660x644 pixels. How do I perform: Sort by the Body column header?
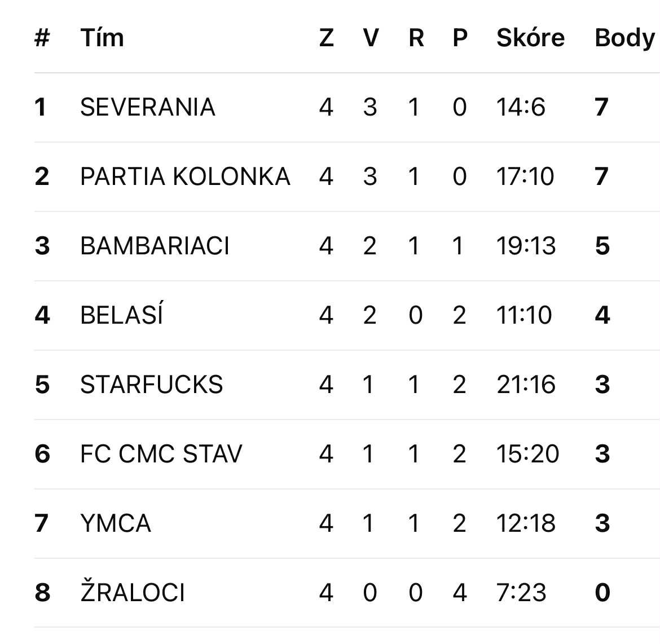click(x=624, y=38)
